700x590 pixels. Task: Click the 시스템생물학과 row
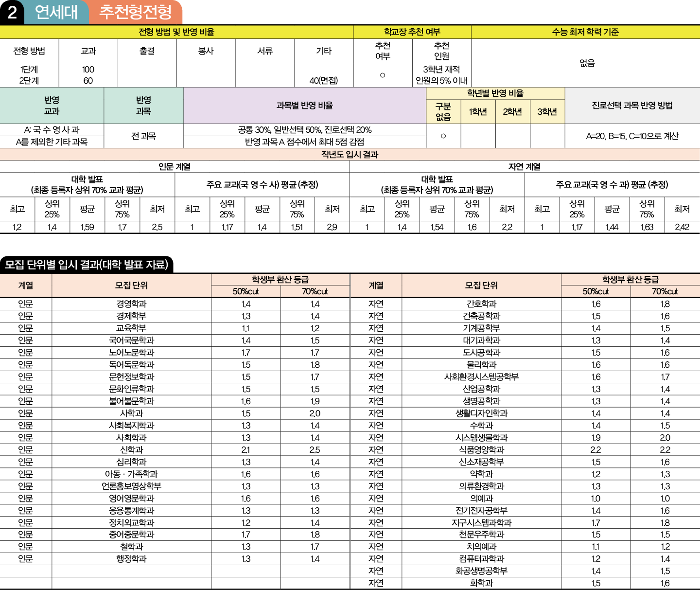pos(525,438)
